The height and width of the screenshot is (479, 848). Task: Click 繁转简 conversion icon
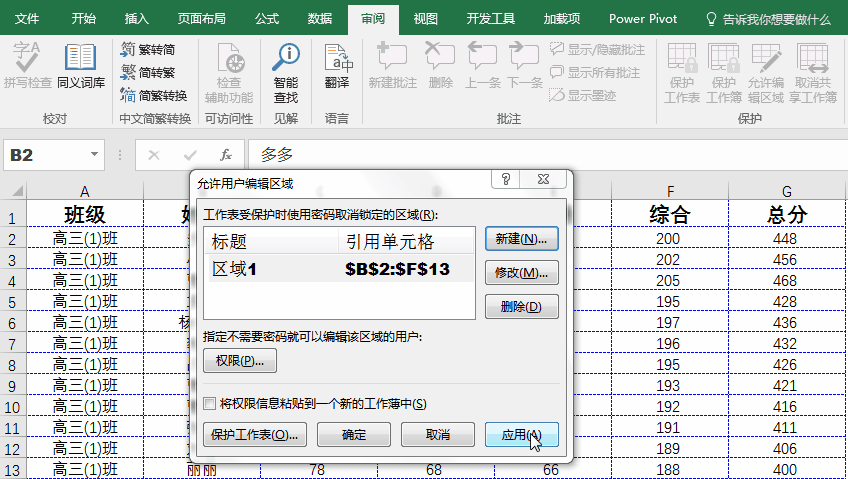pyautogui.click(x=148, y=49)
